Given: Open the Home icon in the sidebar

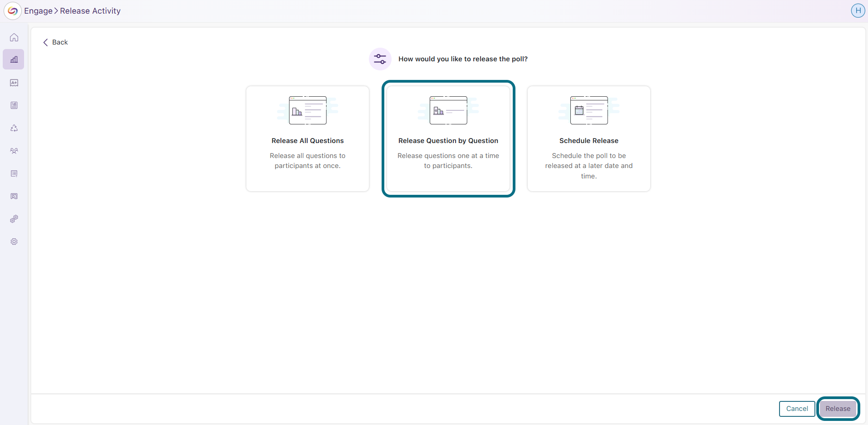Looking at the screenshot, I should [x=14, y=37].
